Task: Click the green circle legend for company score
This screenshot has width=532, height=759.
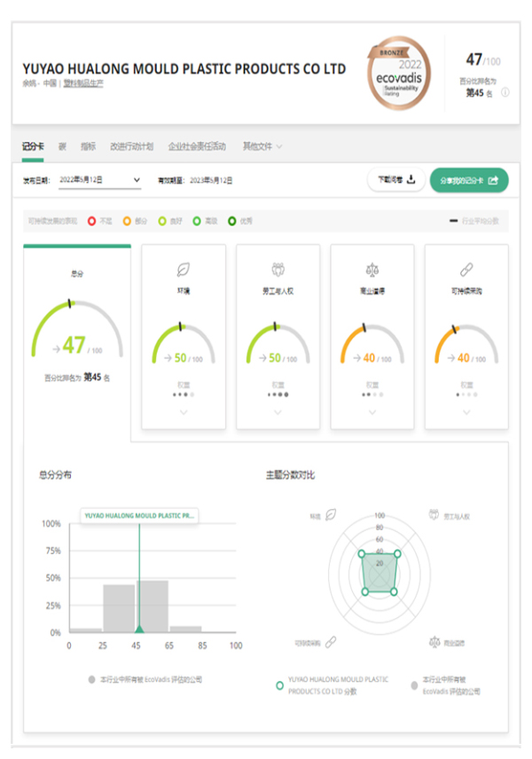Action: 279,685
